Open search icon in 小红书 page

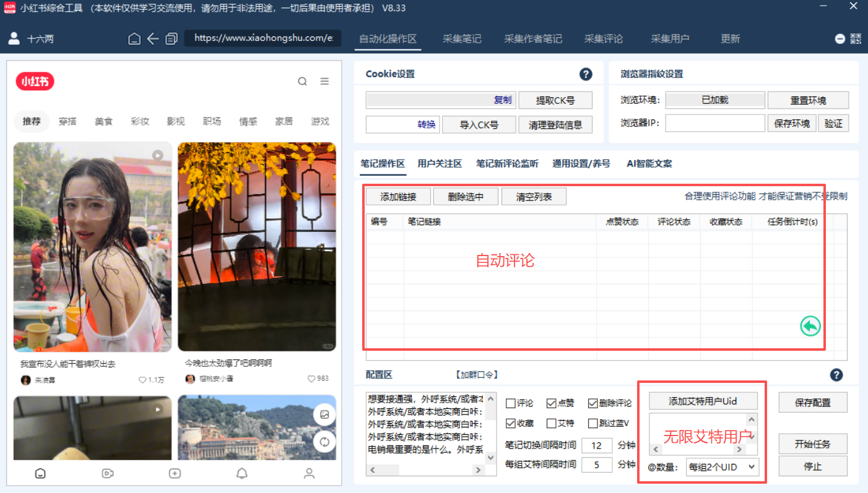[x=302, y=81]
